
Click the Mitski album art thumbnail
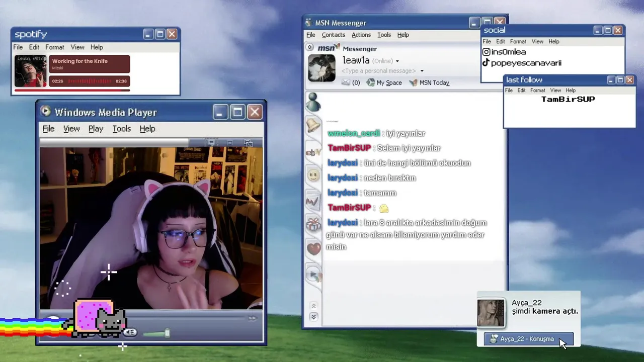30,71
